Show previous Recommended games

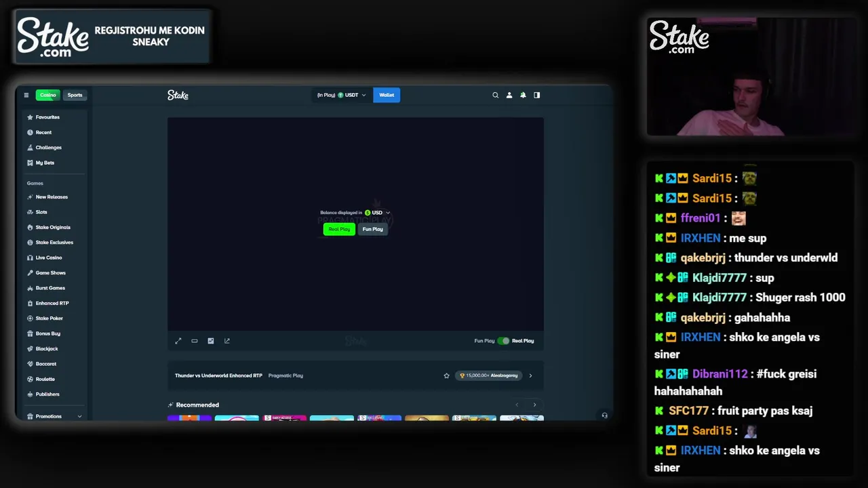(517, 405)
